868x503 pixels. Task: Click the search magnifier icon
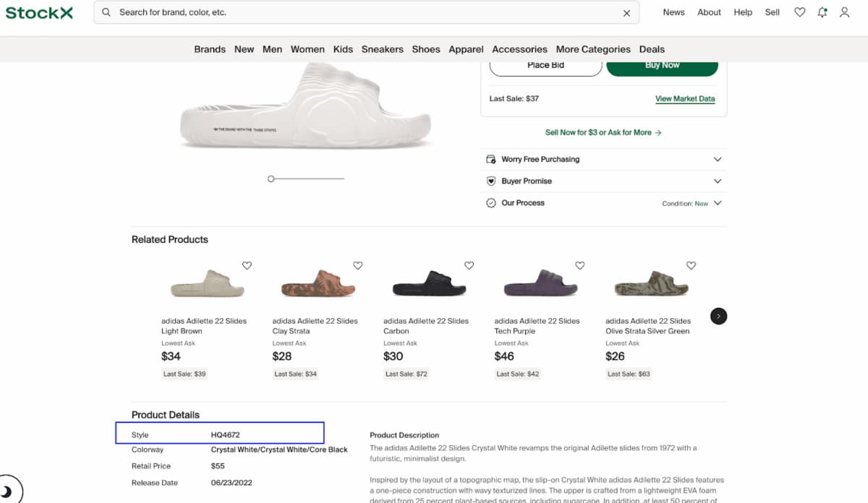[106, 12]
